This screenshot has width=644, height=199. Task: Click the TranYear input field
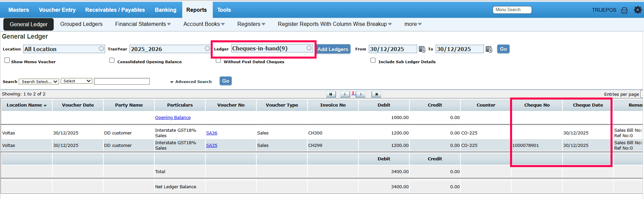(x=170, y=49)
